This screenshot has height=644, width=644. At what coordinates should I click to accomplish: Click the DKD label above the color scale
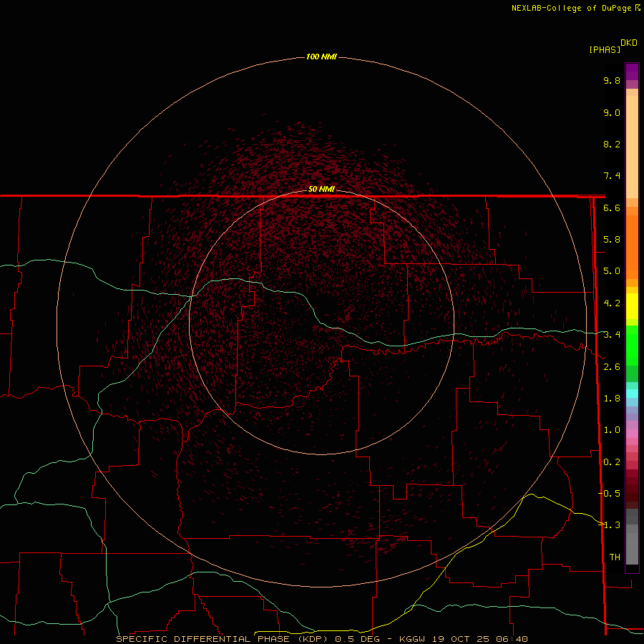[x=629, y=43]
